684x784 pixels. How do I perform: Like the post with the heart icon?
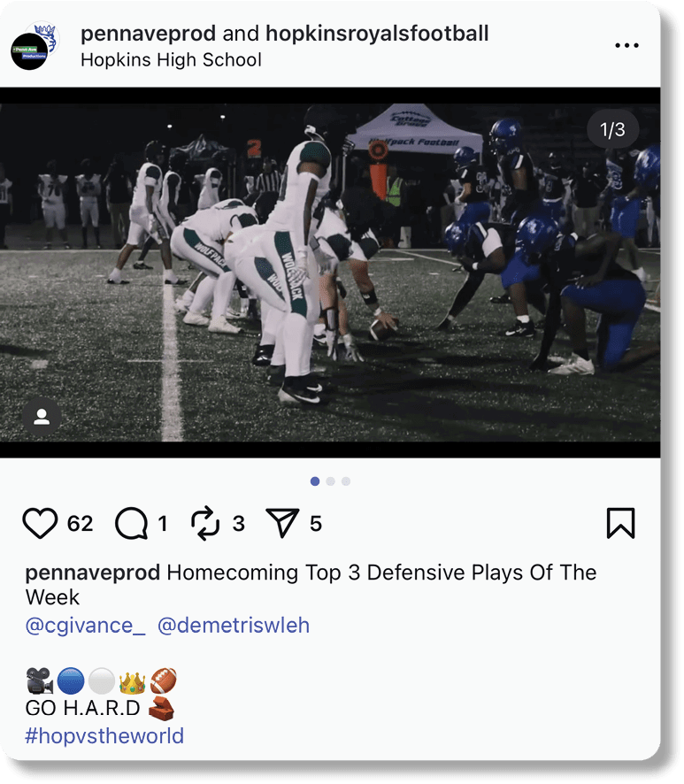[40, 523]
